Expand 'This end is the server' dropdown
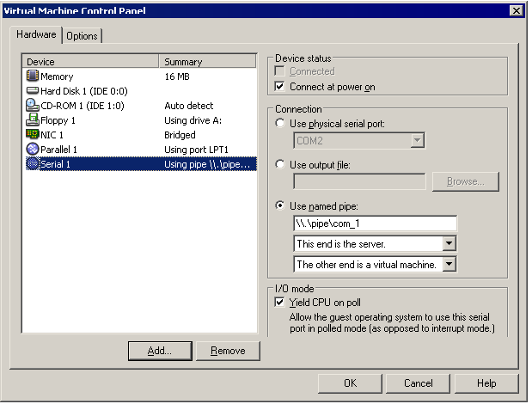 coord(449,244)
